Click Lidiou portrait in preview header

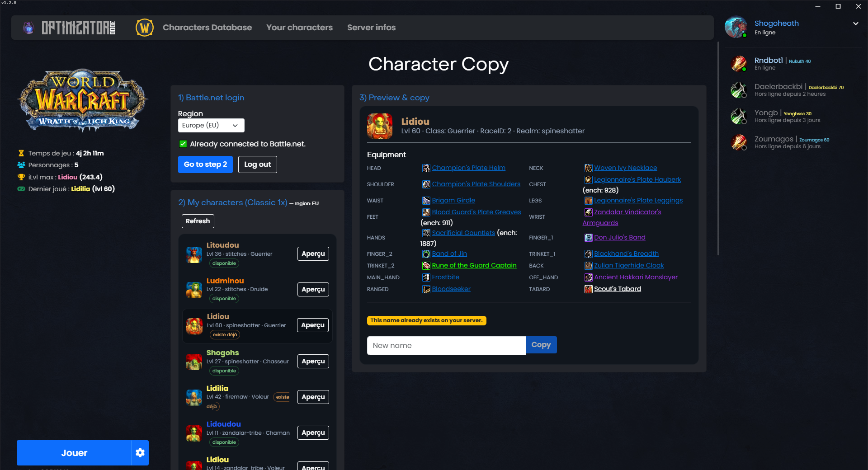click(x=380, y=126)
